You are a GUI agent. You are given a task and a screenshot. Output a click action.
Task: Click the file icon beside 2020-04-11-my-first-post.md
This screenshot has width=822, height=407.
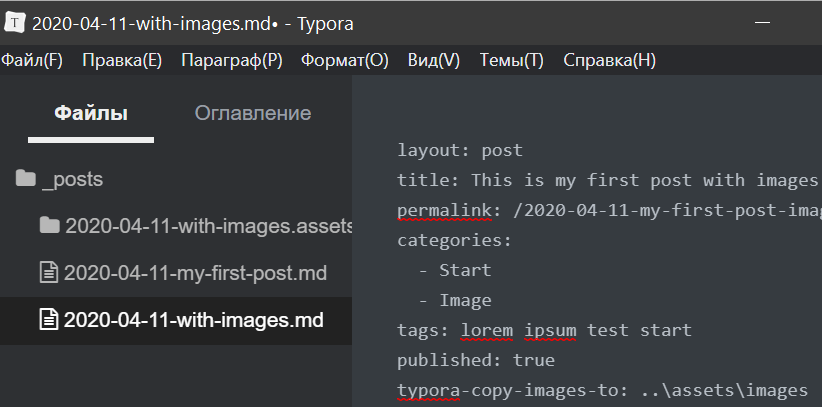49,273
